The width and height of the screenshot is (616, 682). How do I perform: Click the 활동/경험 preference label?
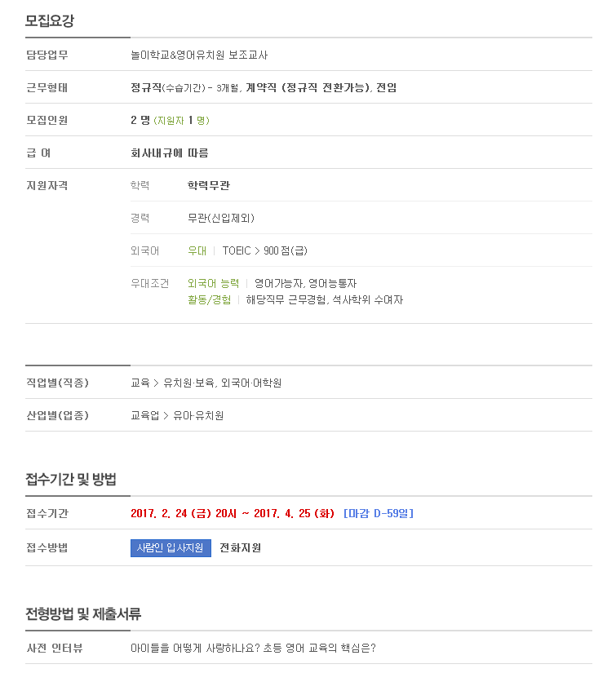click(x=209, y=299)
